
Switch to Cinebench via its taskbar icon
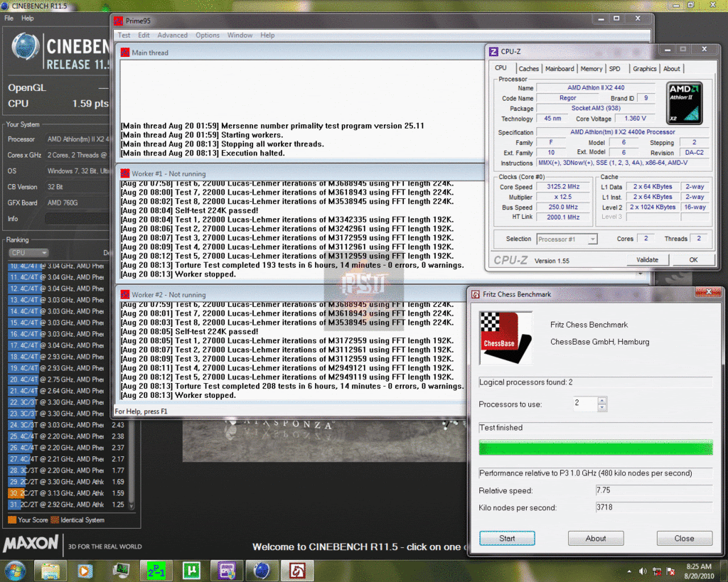[262, 571]
